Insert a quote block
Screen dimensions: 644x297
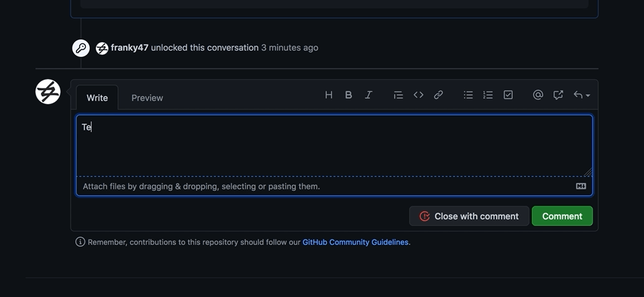[x=398, y=95]
